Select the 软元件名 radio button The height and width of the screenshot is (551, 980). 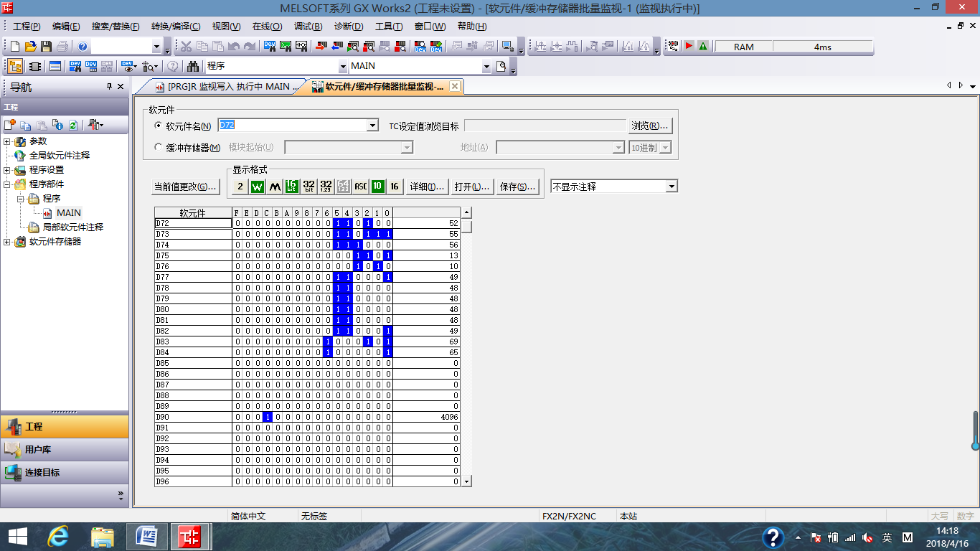(x=159, y=126)
